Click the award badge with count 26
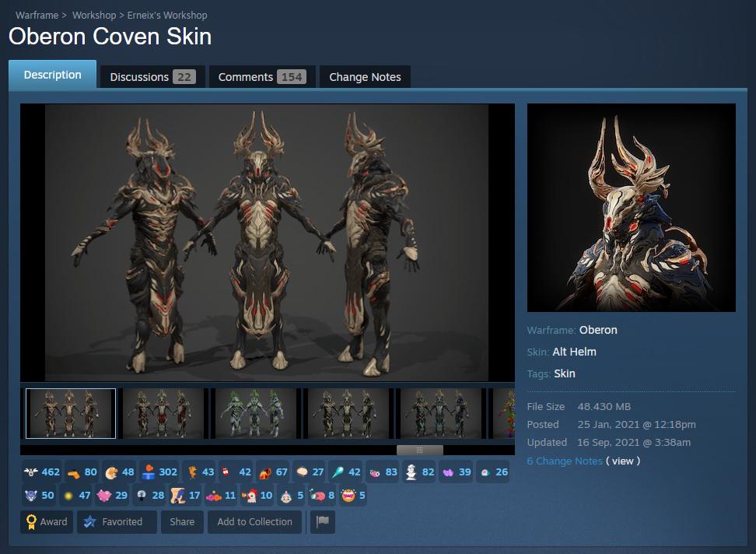 pos(493,472)
